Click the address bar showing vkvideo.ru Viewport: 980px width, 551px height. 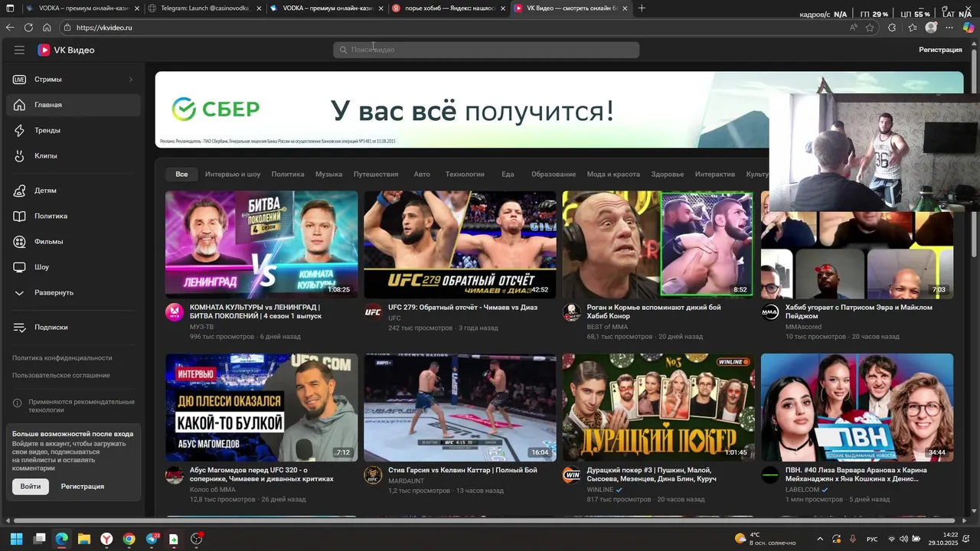coord(452,28)
